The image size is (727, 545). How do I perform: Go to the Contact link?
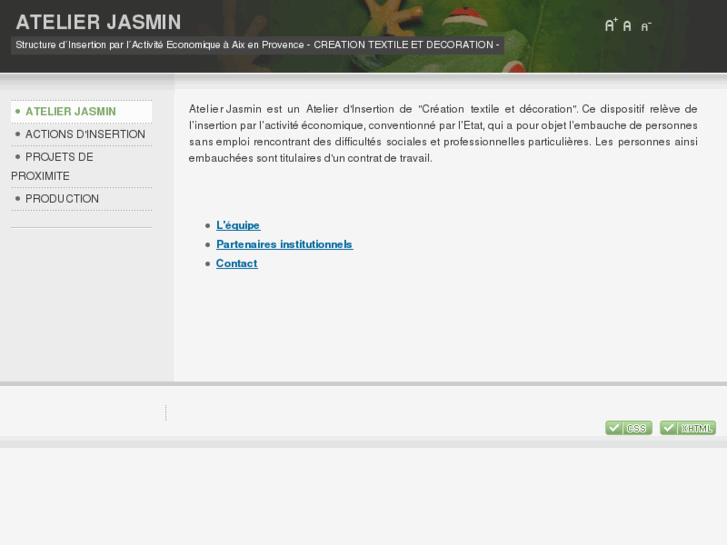tap(236, 263)
